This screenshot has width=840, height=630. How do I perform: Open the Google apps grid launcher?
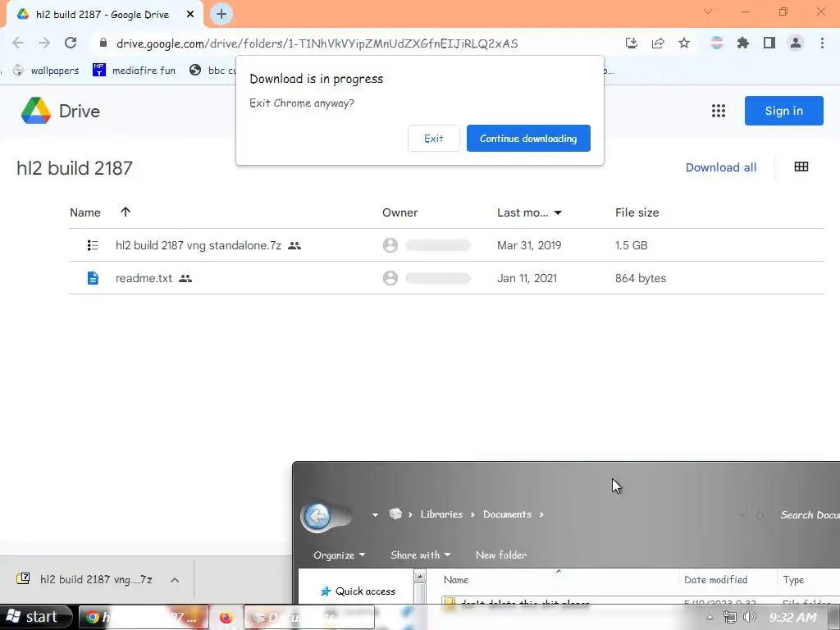(719, 111)
